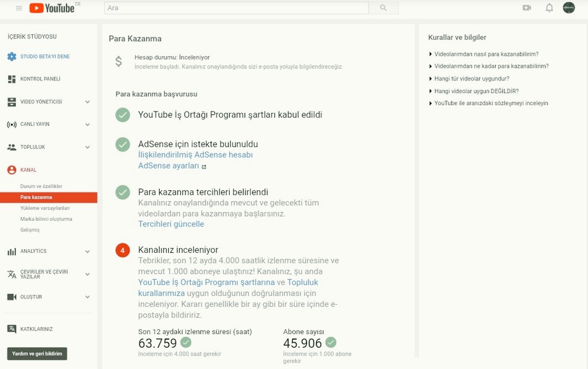This screenshot has height=369, width=588.
Task: Click the Kontrol Paneli dashboard icon
Action: click(11, 79)
